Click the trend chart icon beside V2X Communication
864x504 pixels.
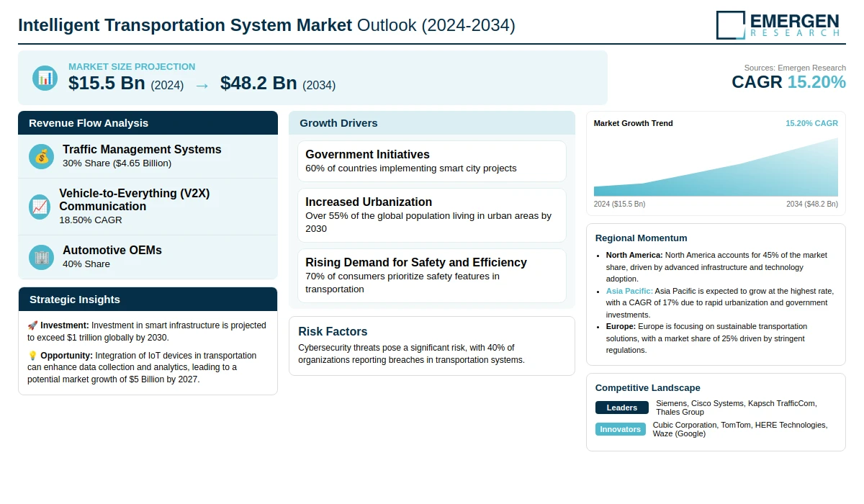click(40, 207)
